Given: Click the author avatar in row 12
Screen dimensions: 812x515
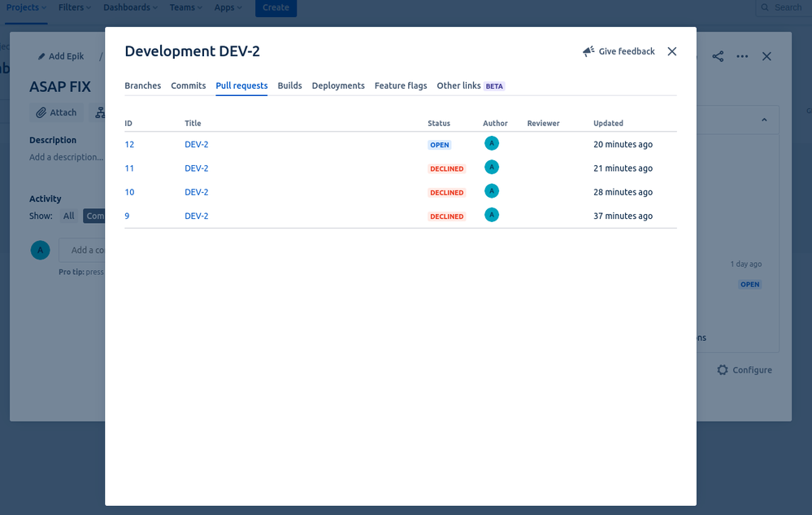Looking at the screenshot, I should [492, 143].
